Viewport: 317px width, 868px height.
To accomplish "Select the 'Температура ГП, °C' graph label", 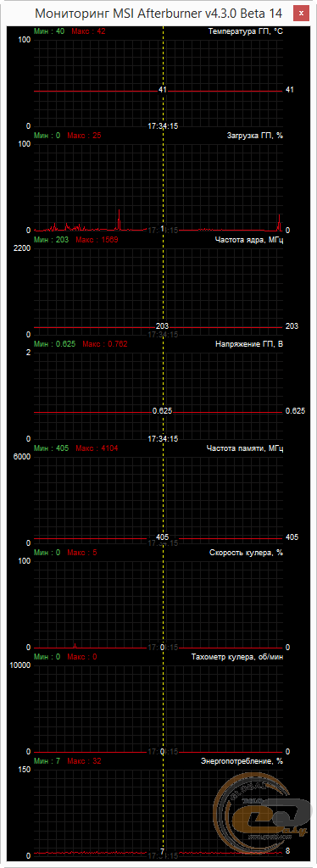I will pyautogui.click(x=245, y=31).
